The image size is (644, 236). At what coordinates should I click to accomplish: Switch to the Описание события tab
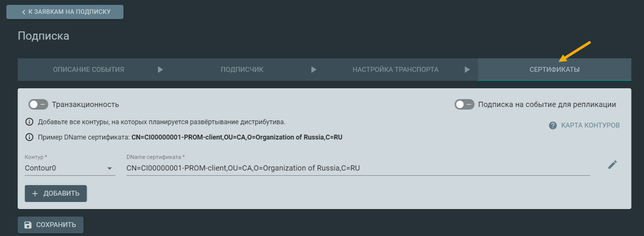[x=89, y=70]
